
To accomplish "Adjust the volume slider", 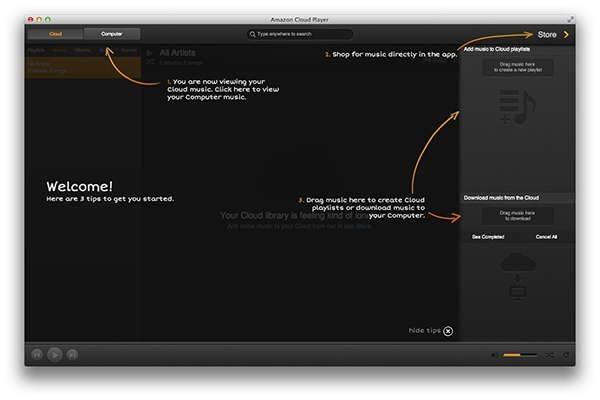I will tap(520, 355).
